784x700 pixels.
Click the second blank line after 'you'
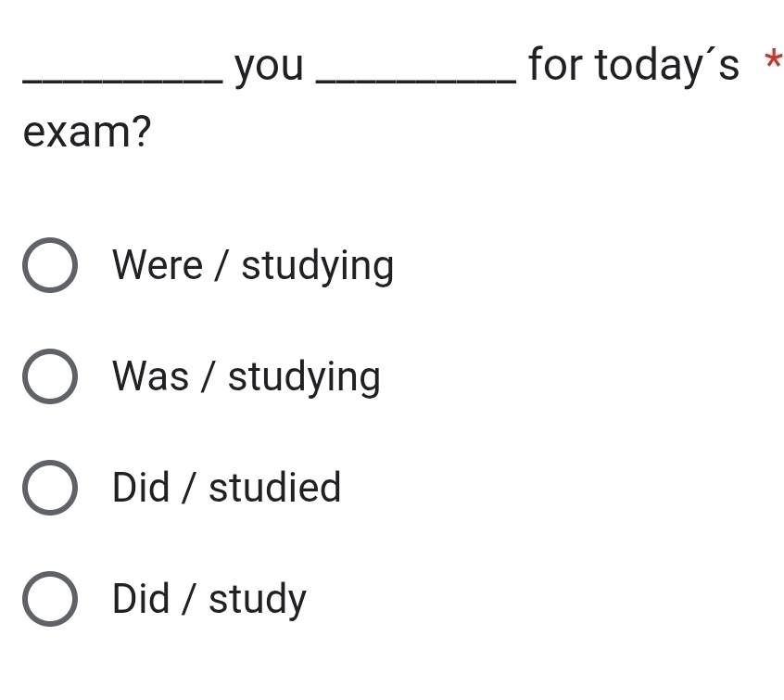[x=416, y=80]
